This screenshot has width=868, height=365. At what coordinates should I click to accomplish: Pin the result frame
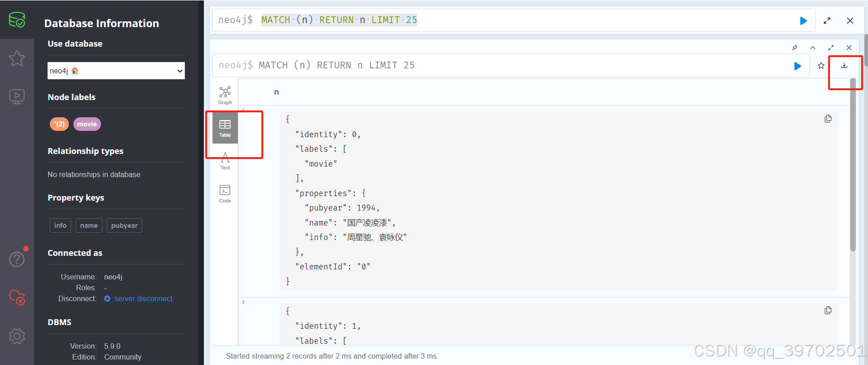[x=795, y=48]
